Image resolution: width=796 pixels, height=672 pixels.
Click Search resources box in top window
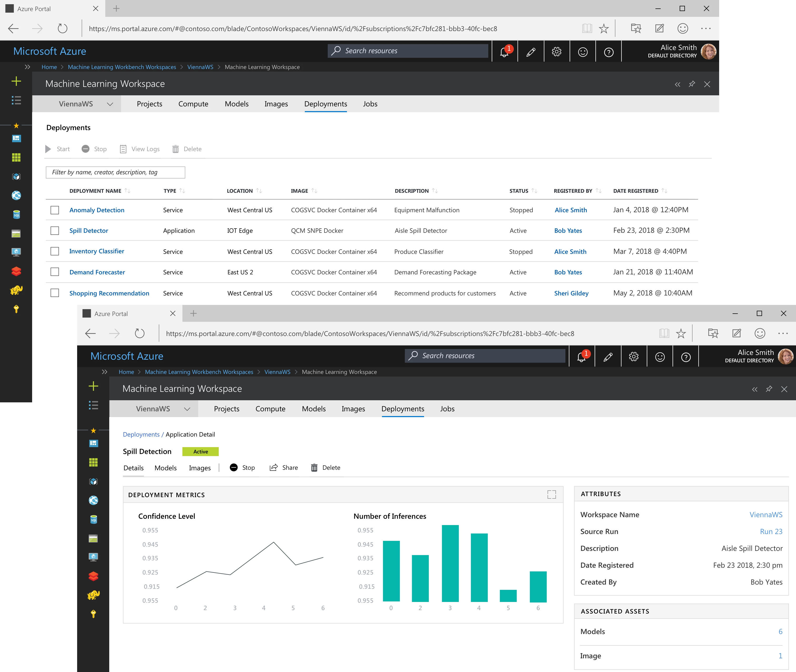408,51
